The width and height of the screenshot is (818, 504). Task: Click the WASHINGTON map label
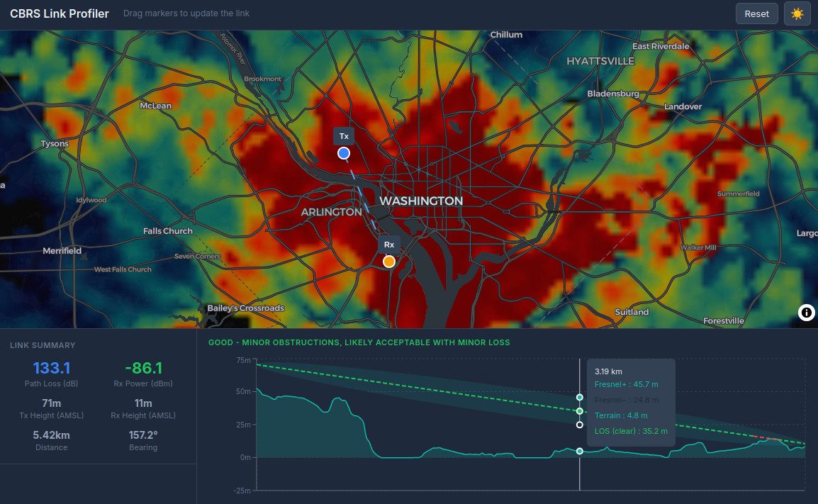tap(420, 201)
